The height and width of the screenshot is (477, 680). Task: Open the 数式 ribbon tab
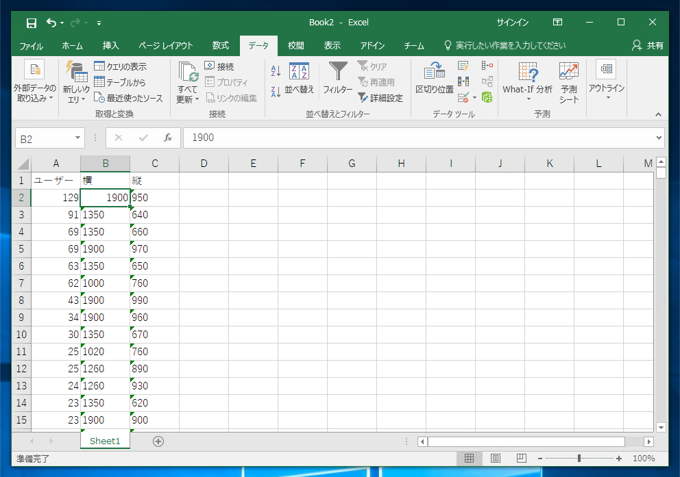pos(220,45)
